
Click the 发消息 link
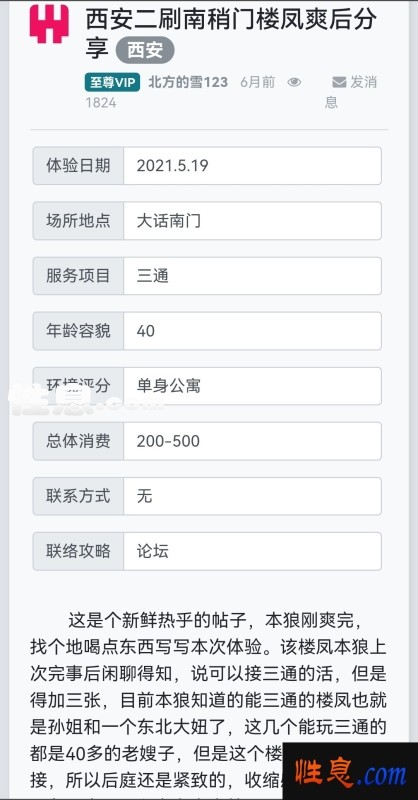pos(352,92)
